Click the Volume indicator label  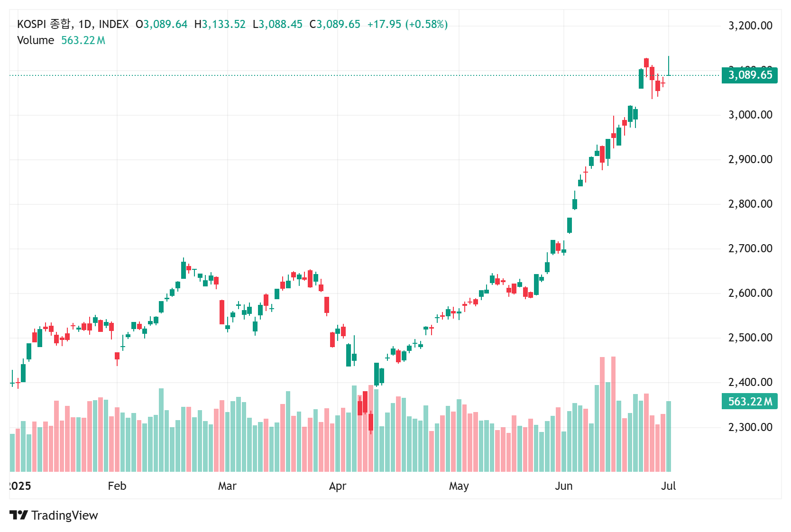[x=36, y=40]
